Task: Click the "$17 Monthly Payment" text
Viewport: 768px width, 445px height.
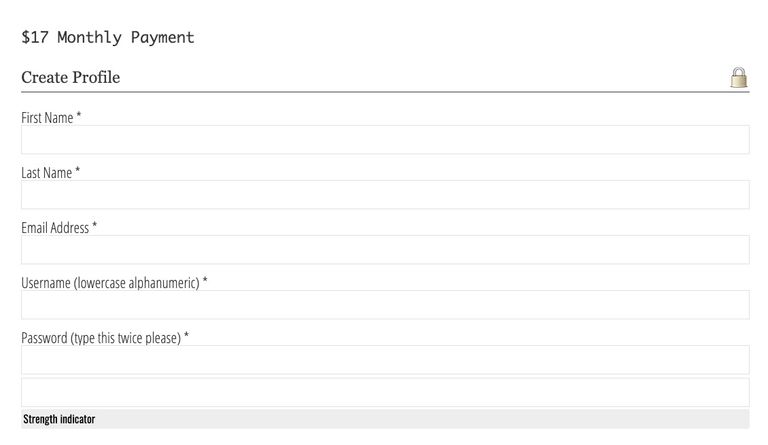Action: pos(108,38)
